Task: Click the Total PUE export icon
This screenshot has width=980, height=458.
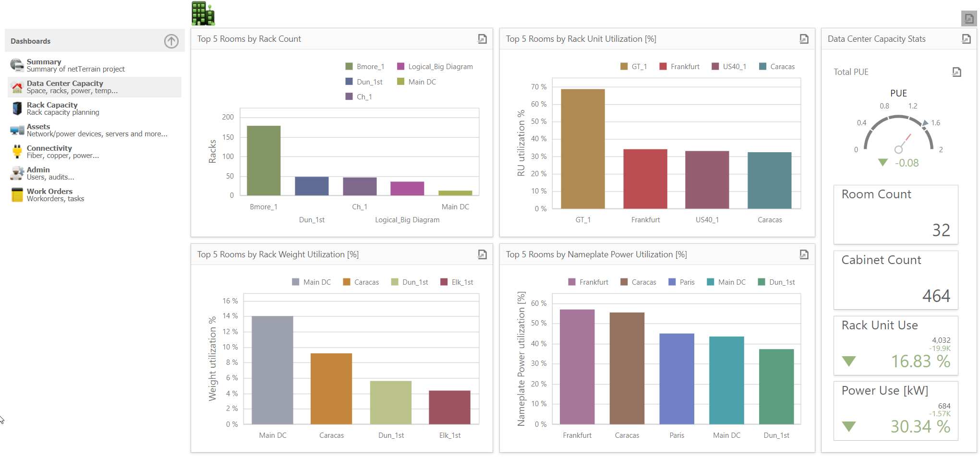Action: tap(956, 72)
